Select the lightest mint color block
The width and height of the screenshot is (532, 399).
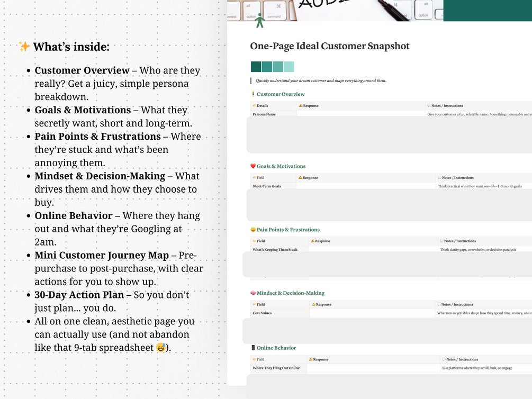(288, 67)
